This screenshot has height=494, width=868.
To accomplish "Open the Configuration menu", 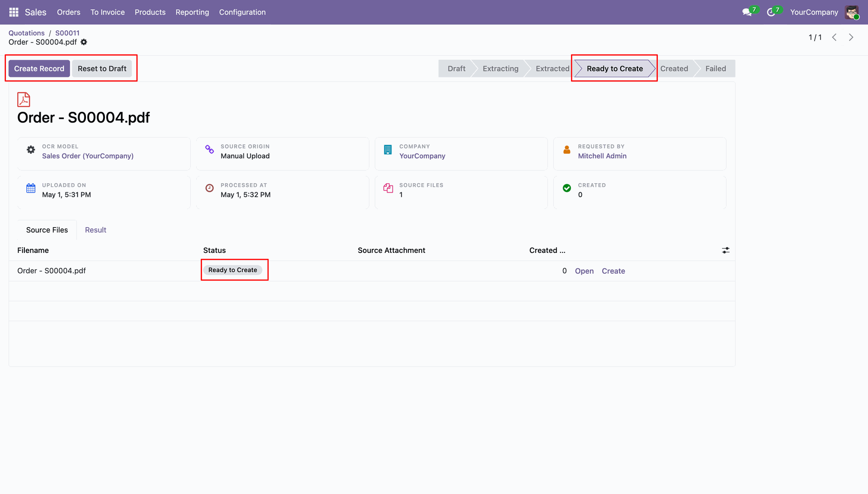I will [x=242, y=12].
